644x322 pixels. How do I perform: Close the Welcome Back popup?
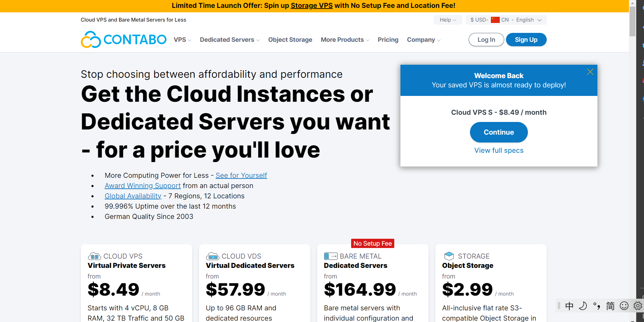pyautogui.click(x=590, y=72)
